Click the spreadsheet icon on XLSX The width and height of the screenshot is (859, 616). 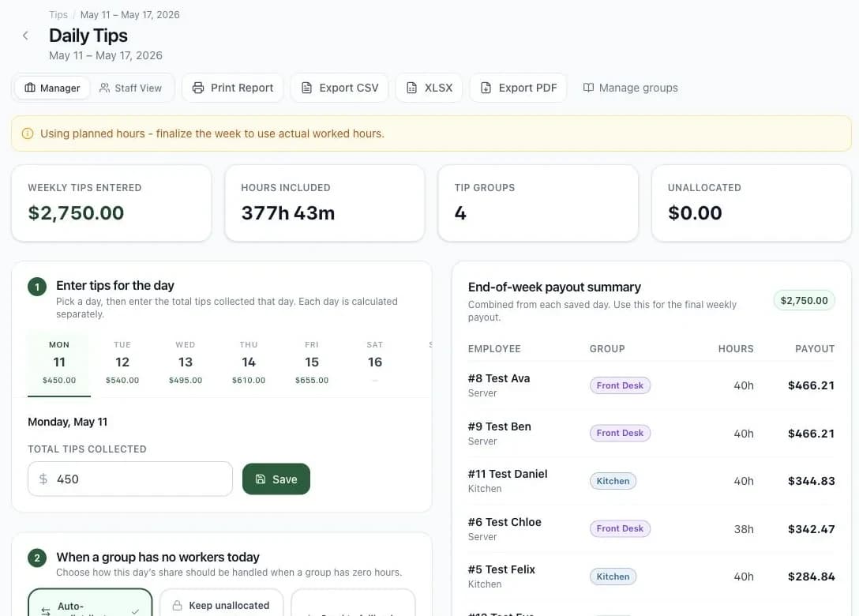[x=411, y=88]
